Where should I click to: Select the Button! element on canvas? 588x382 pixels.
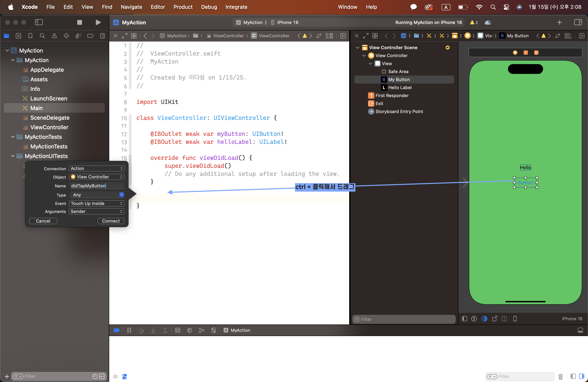pos(525,183)
